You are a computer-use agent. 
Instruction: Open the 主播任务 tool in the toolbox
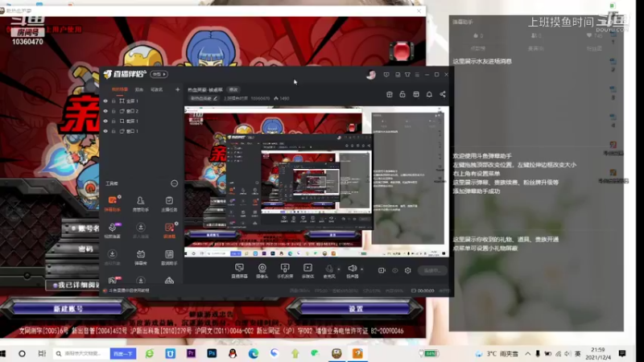tap(169, 204)
